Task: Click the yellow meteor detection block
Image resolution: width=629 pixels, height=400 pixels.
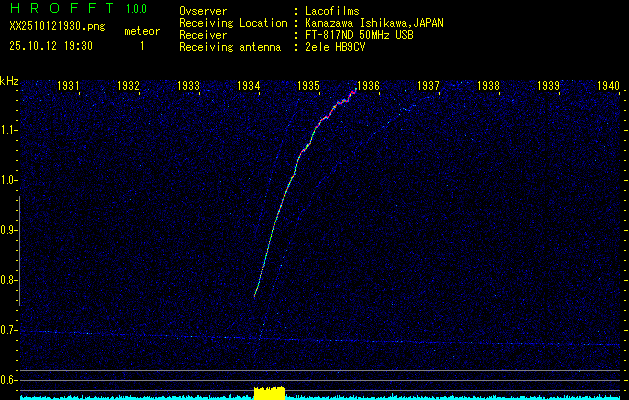Action: [x=270, y=393]
